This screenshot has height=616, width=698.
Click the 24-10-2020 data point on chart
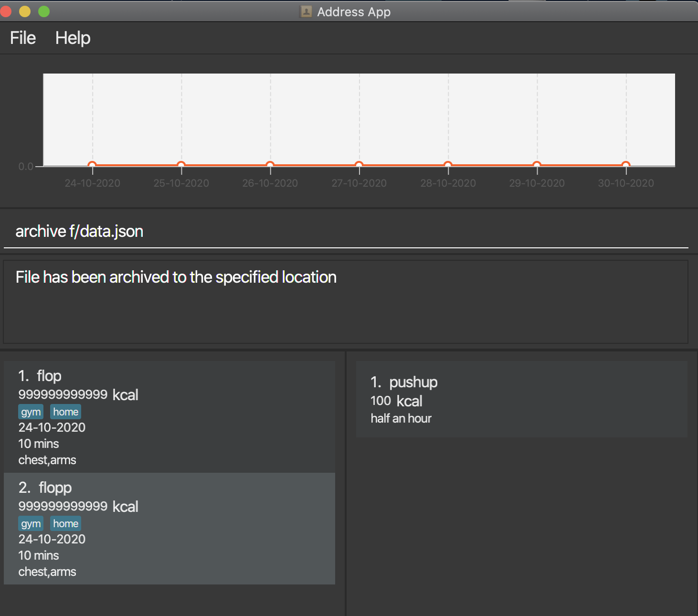pos(93,165)
